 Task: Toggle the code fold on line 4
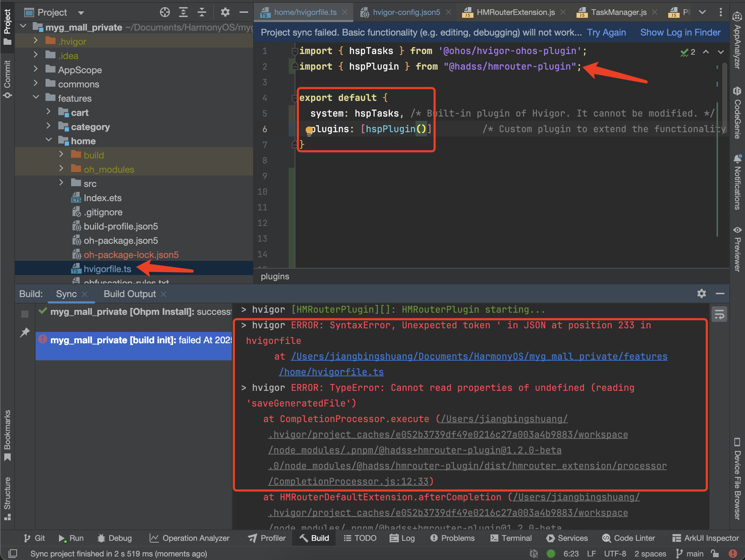click(x=295, y=98)
